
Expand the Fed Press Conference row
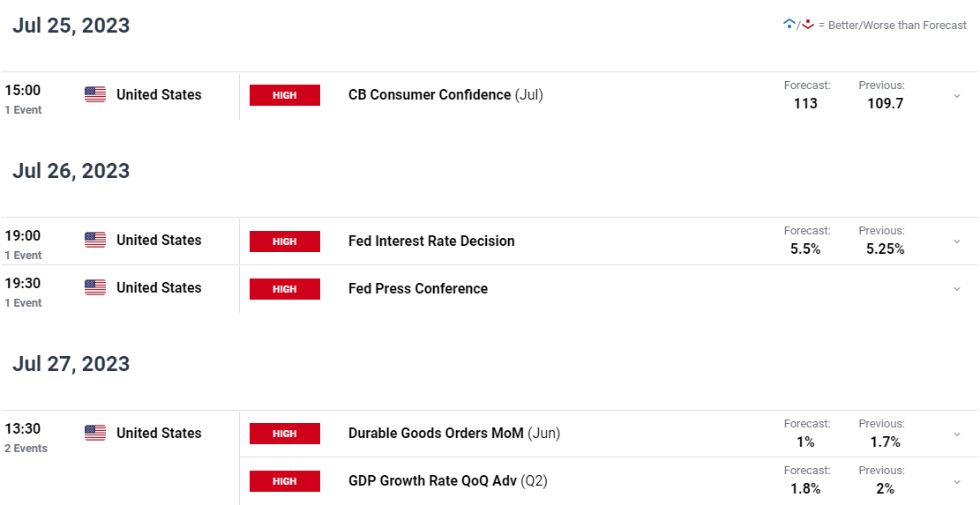(957, 289)
